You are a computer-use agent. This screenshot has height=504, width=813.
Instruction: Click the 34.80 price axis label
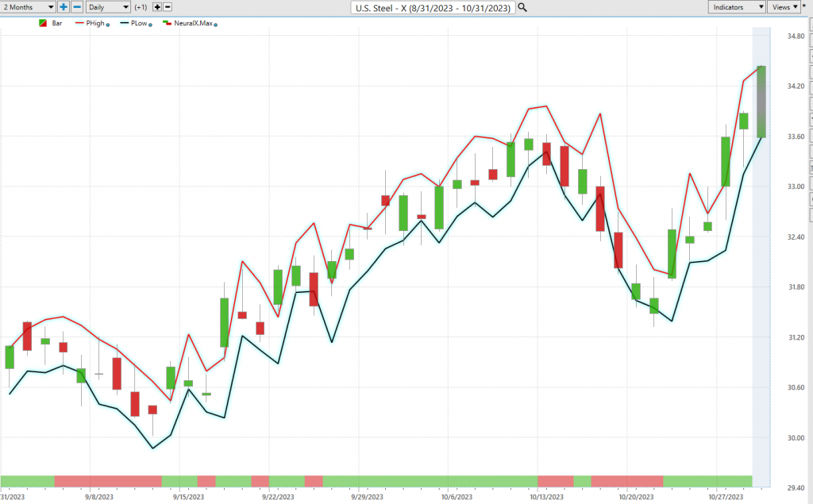[x=796, y=37]
